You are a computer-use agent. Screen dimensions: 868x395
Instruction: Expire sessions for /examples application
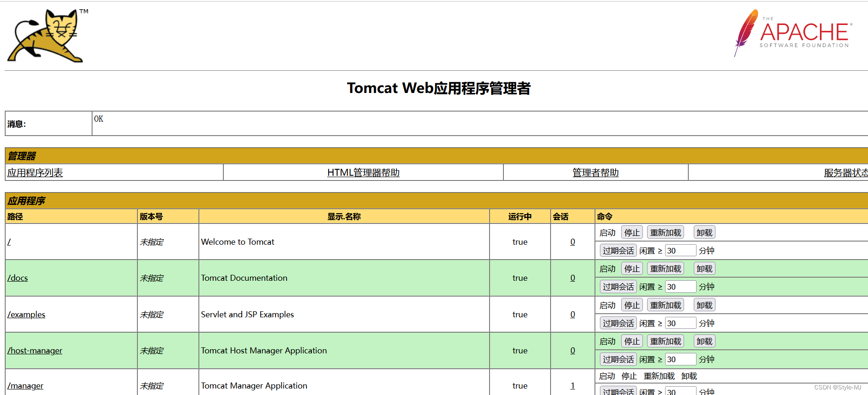pyautogui.click(x=618, y=323)
